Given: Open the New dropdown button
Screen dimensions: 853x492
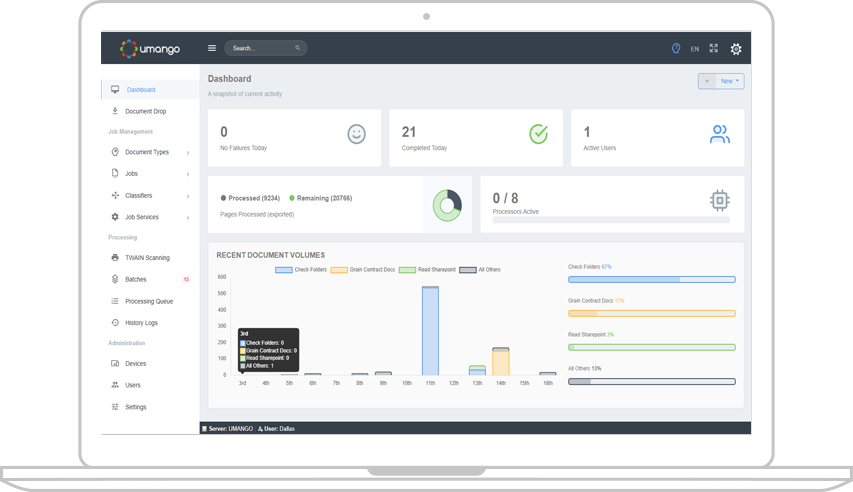Looking at the screenshot, I should pyautogui.click(x=731, y=81).
